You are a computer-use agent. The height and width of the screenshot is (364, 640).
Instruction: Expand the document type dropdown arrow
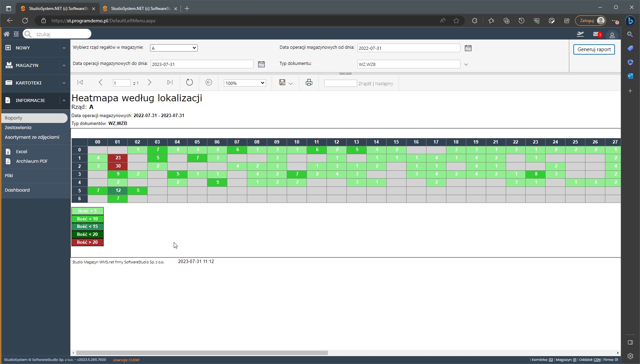pyautogui.click(x=466, y=64)
